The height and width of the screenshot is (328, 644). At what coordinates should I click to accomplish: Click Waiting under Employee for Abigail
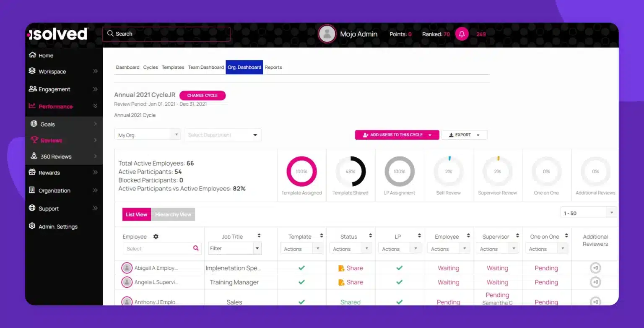click(449, 268)
